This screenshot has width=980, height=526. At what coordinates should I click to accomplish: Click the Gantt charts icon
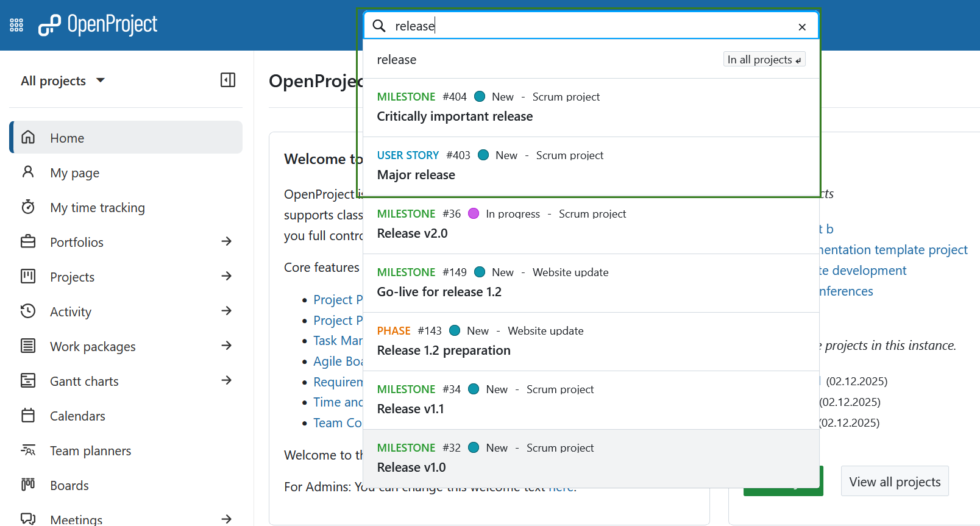28,380
